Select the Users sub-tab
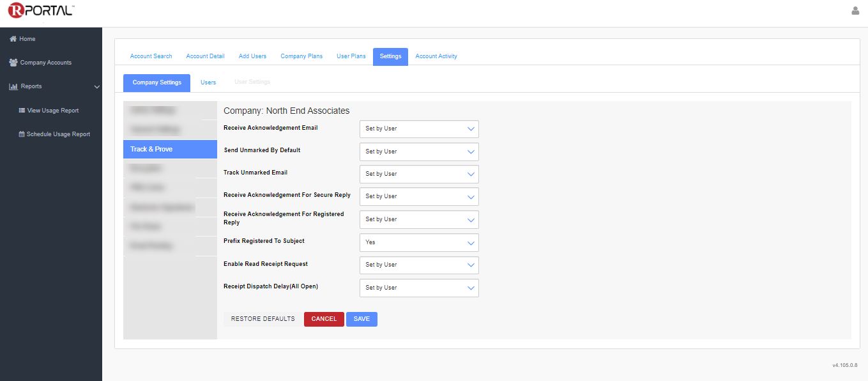Image resolution: width=868 pixels, height=381 pixels. click(x=208, y=82)
